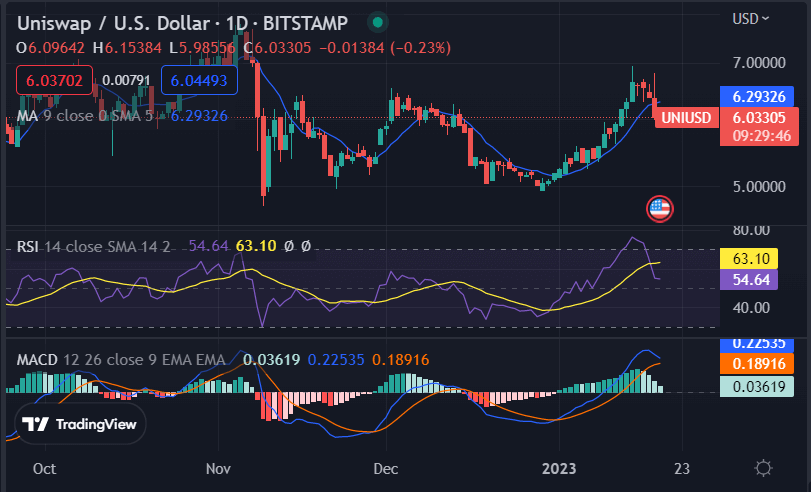The height and width of the screenshot is (492, 811).
Task: Click the TradingView logo
Action: [x=80, y=424]
